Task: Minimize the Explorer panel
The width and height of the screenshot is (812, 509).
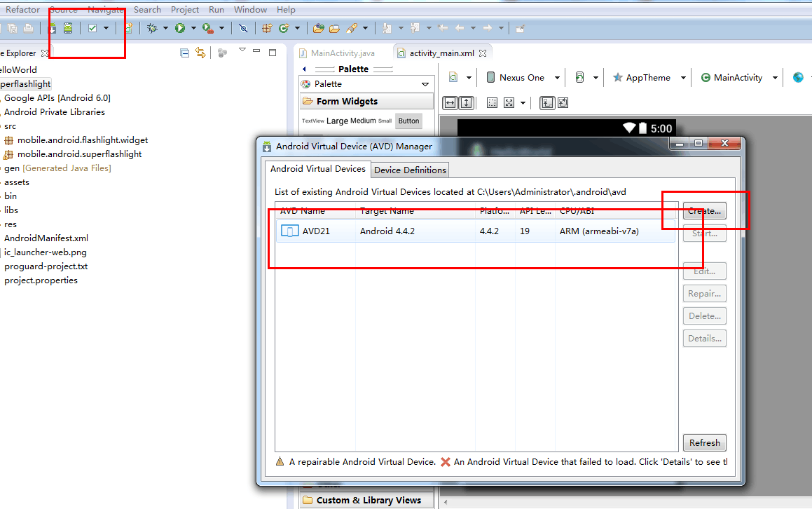Action: [x=256, y=50]
